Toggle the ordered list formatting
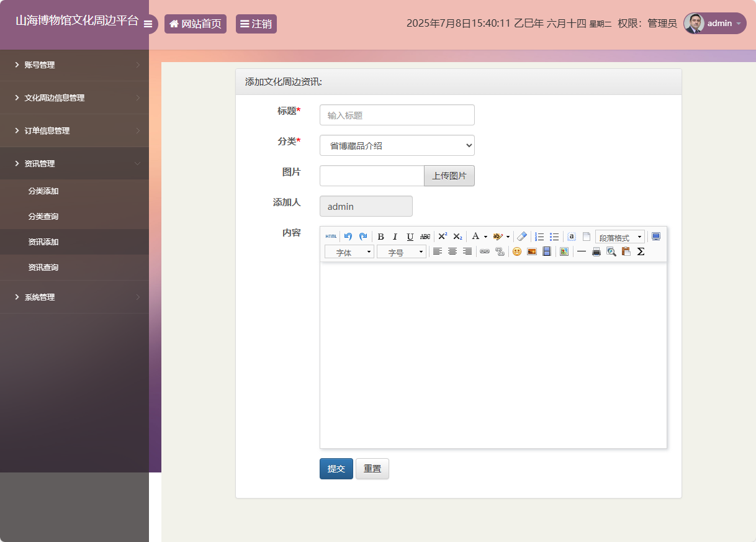The image size is (756, 542). coord(538,237)
